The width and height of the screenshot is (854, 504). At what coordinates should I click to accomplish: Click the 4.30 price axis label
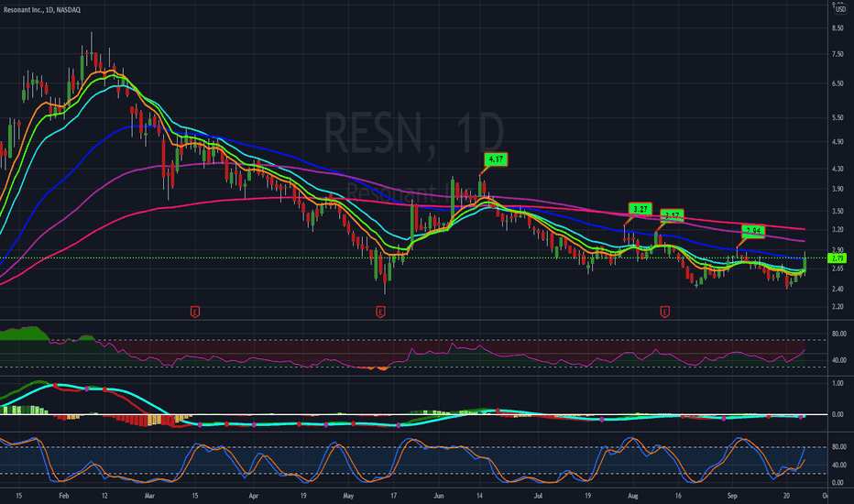[x=838, y=169]
